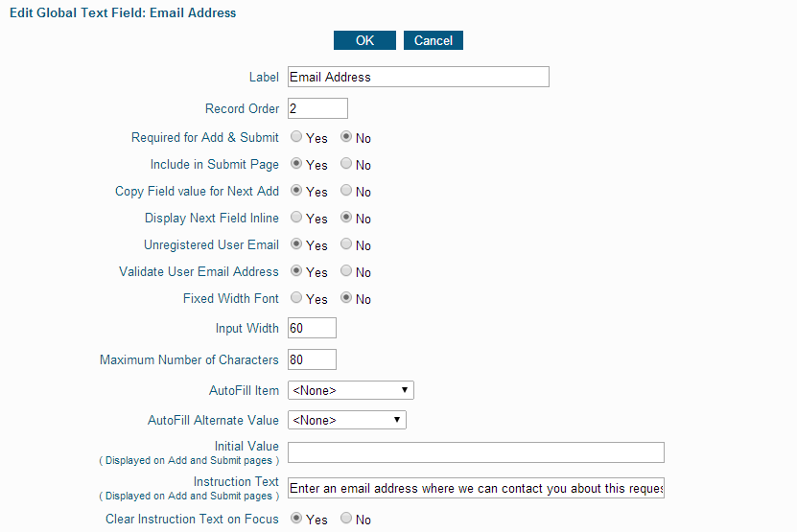Click the OK button
The image size is (797, 532).
pyautogui.click(x=364, y=40)
